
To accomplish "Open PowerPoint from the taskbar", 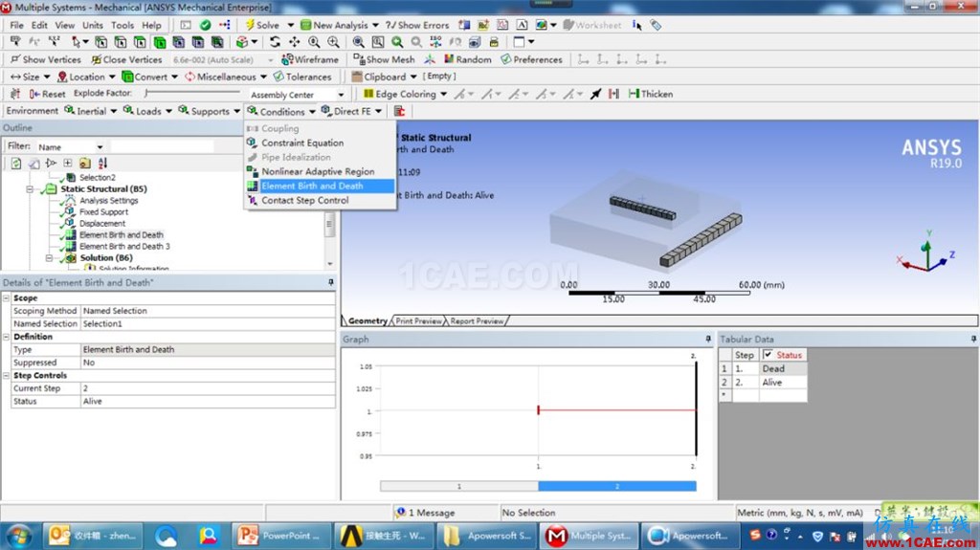I will point(279,536).
